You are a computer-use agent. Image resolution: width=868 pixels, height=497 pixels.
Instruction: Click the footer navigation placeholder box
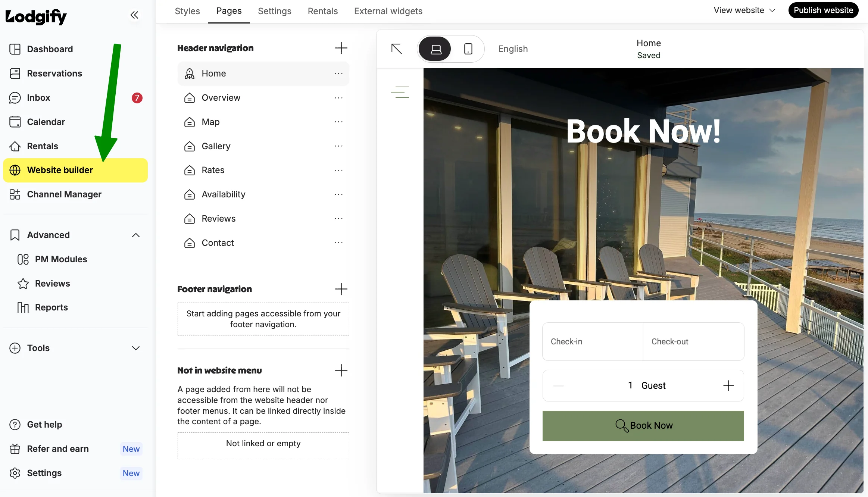click(263, 319)
